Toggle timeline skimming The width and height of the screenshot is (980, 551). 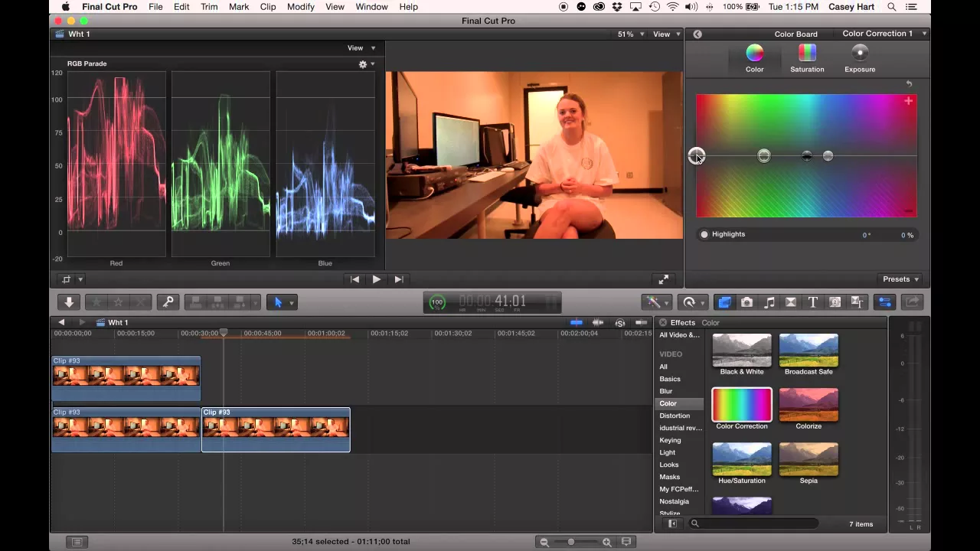coord(577,323)
